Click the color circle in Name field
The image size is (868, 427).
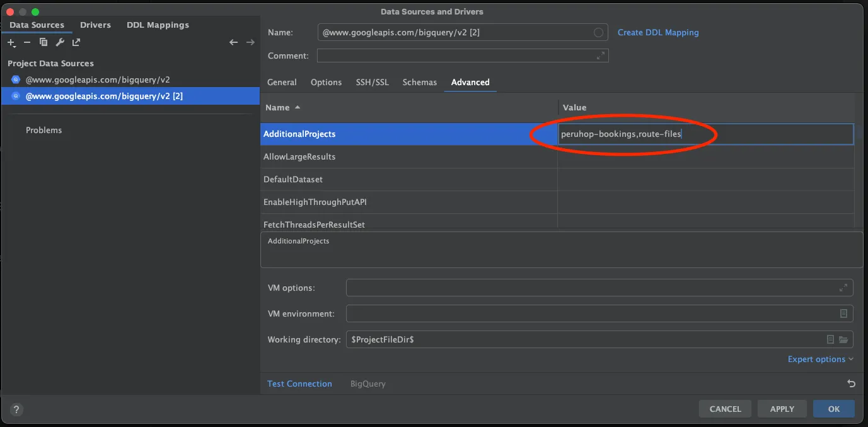click(x=598, y=33)
